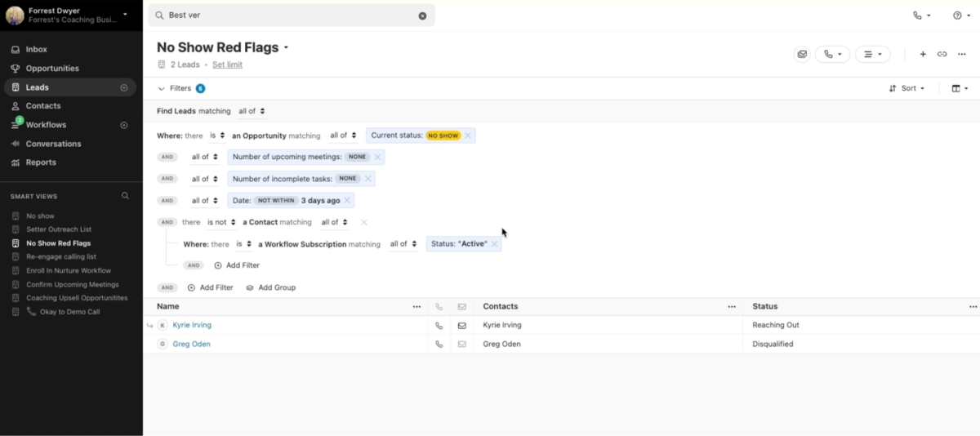The image size is (980, 436).
Task: Open the header more options ellipsis
Action: (961, 54)
